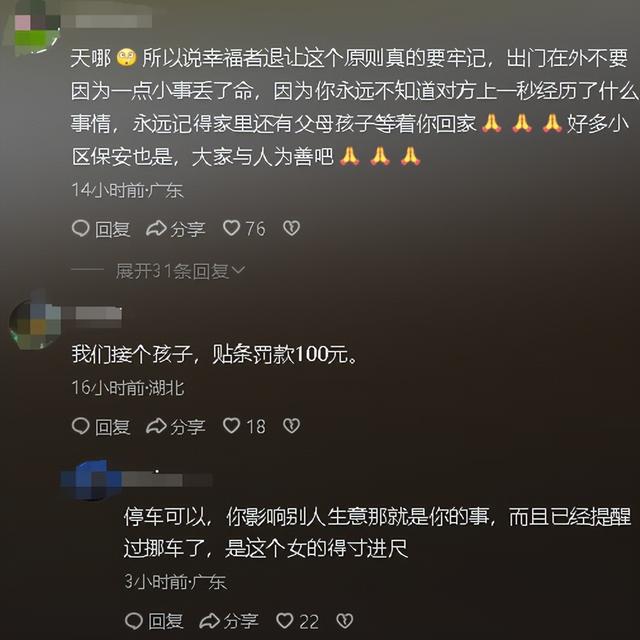This screenshot has width=640, height=640.
Task: Expand the 31 replies
Action: [180, 271]
